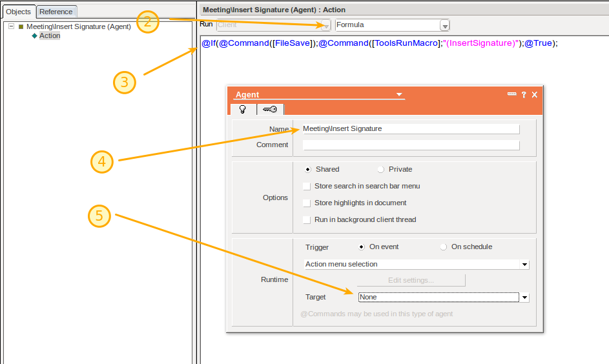Screen dimensions: 609x364
Task: Select the Objects tab
Action: (18, 12)
